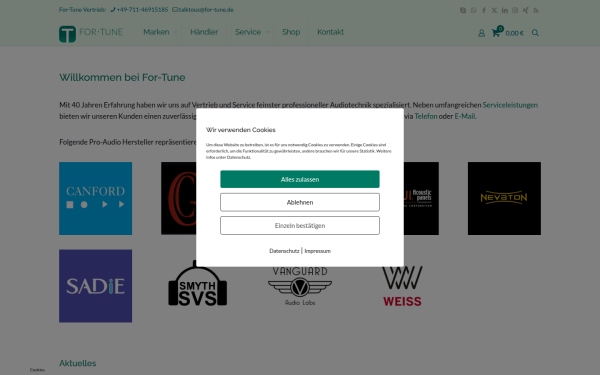
Task: Expand the Marken dropdown arrow
Action: coord(176,33)
